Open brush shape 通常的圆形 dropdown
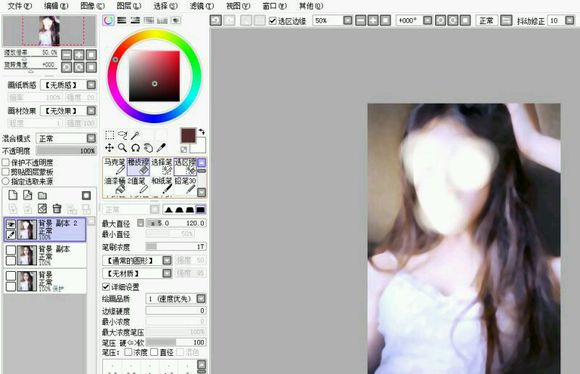Image resolution: width=580 pixels, height=374 pixels. 167,260
